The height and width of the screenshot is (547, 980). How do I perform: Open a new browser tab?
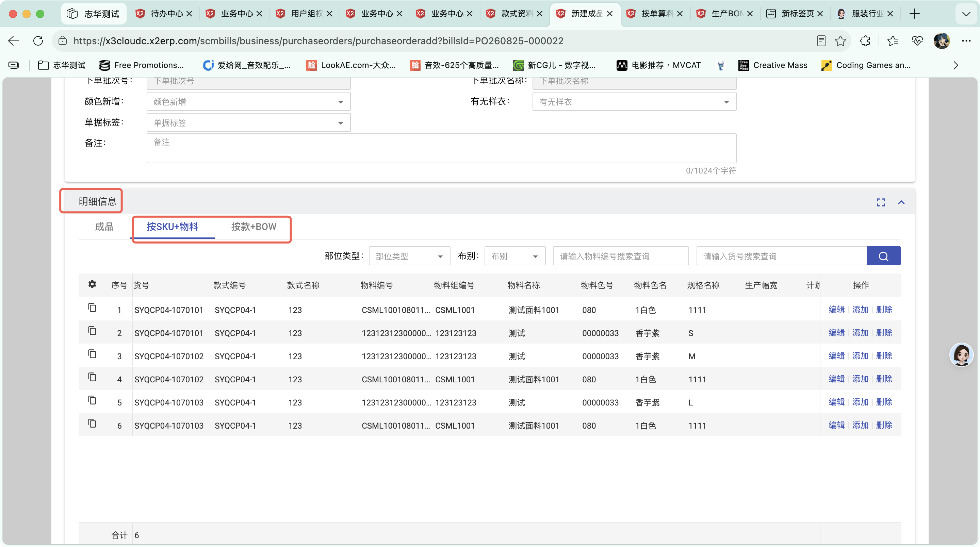coord(915,14)
